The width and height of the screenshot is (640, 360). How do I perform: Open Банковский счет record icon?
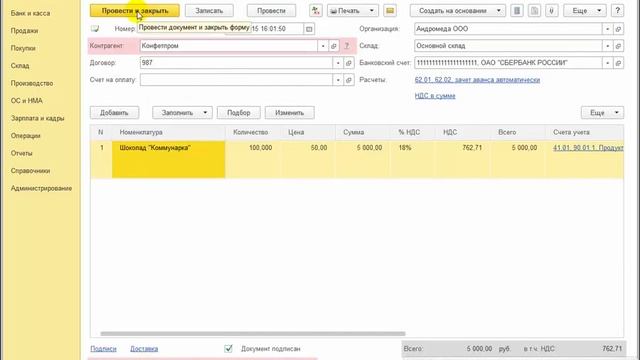coord(618,63)
